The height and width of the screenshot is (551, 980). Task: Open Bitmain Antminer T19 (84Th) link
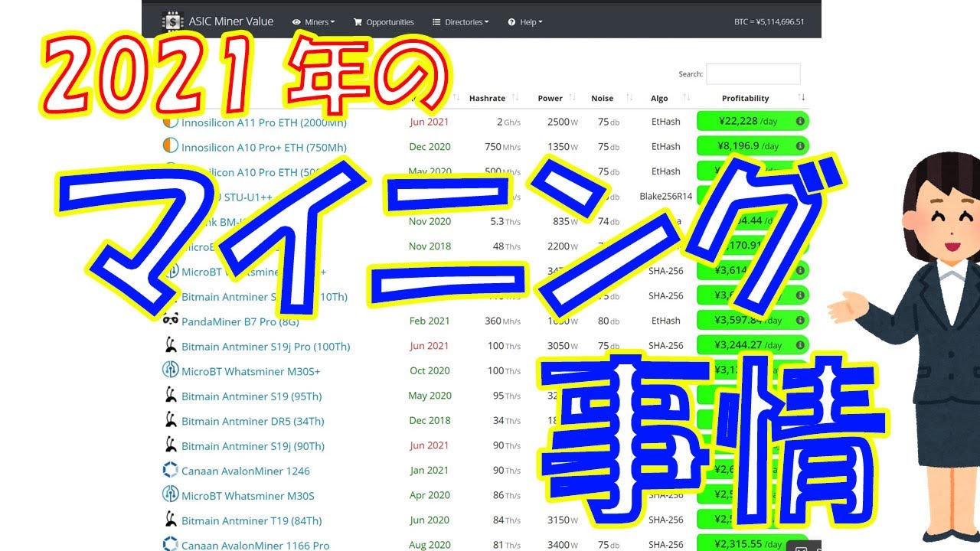tap(251, 521)
